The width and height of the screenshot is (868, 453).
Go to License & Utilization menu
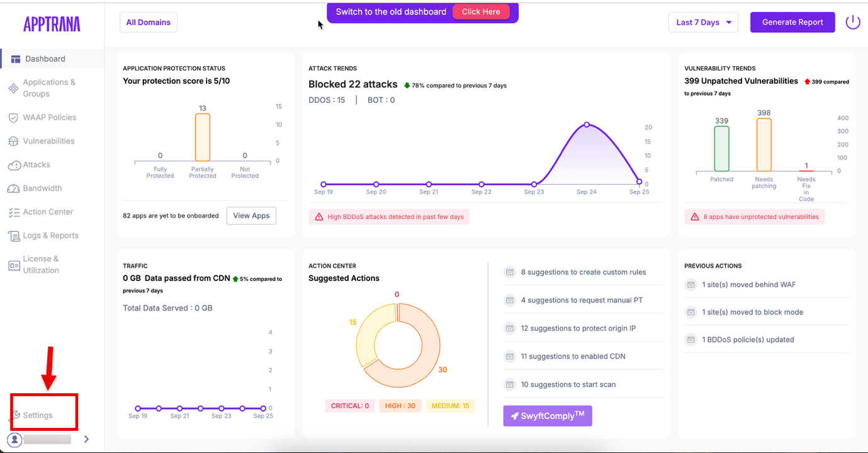[41, 265]
